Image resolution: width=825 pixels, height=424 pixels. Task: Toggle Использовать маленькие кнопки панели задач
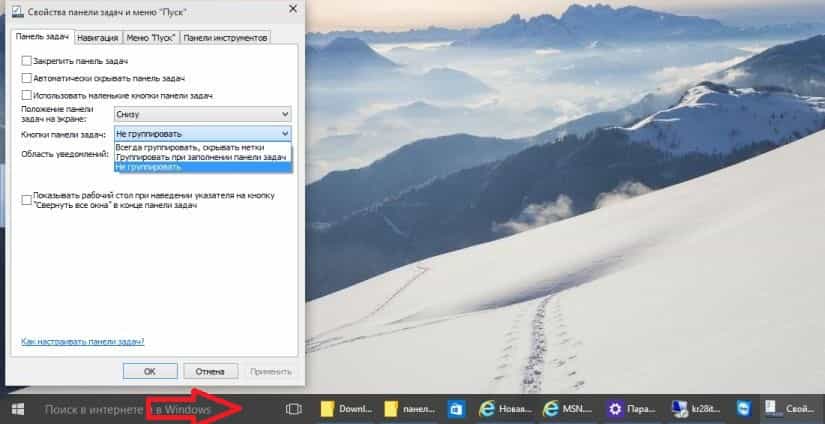point(26,95)
